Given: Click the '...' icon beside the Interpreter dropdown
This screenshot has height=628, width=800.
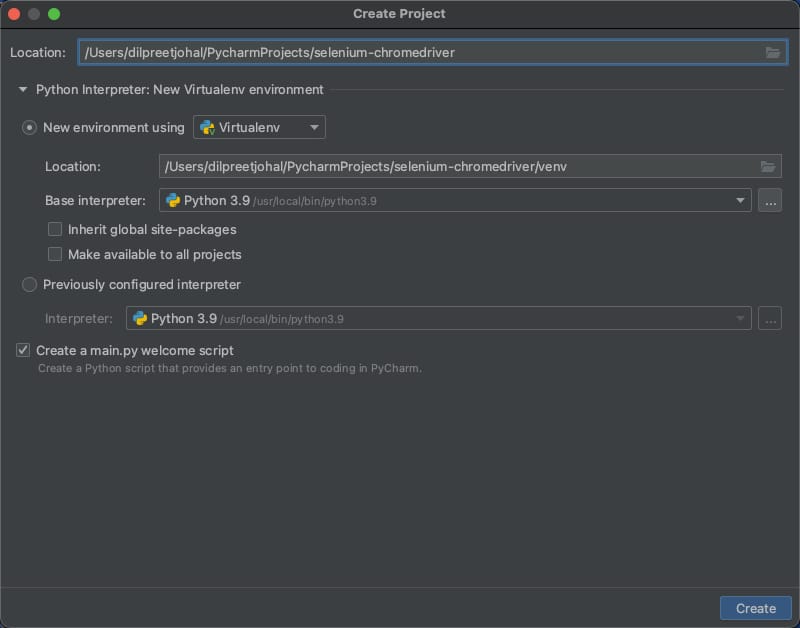Looking at the screenshot, I should tap(770, 318).
